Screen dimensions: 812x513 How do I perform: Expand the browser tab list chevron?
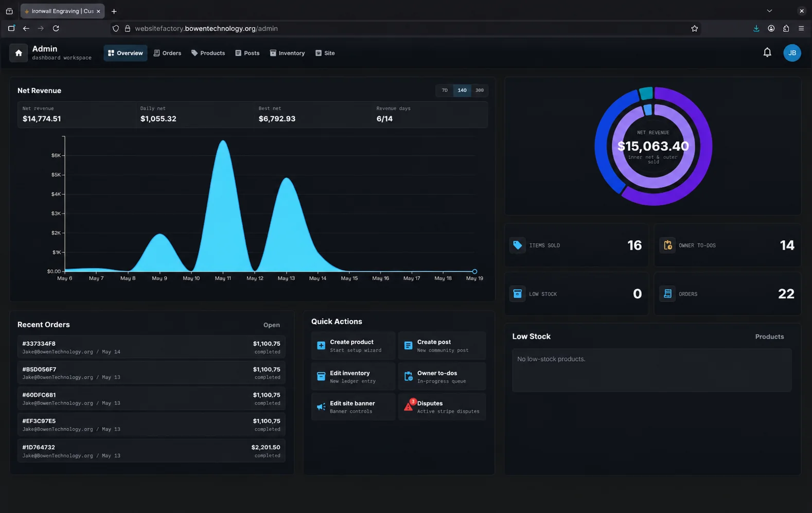[769, 11]
